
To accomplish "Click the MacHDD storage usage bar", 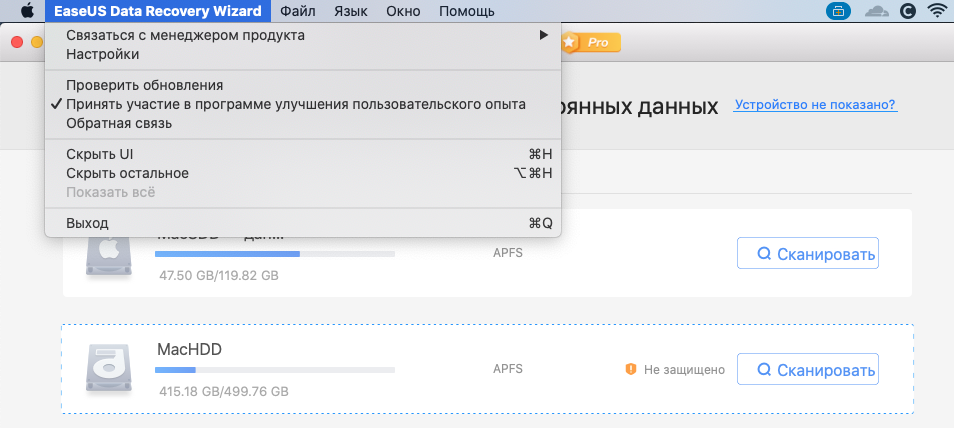I will (x=275, y=369).
